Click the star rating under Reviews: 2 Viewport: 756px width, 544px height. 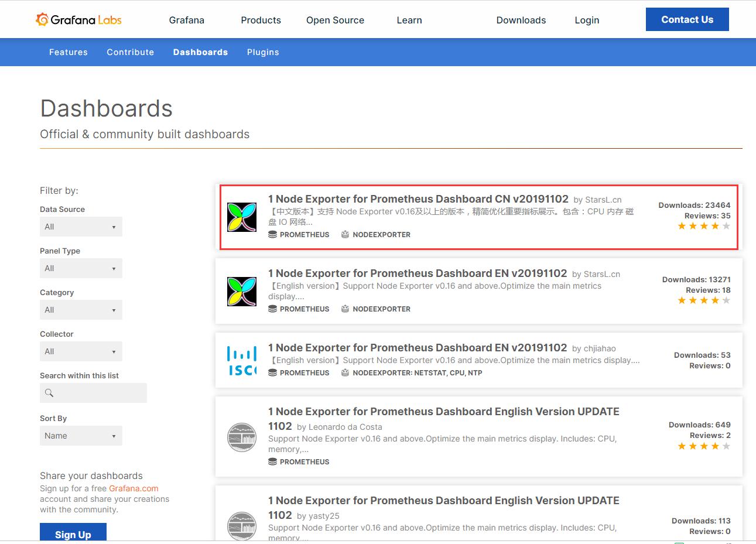(704, 446)
